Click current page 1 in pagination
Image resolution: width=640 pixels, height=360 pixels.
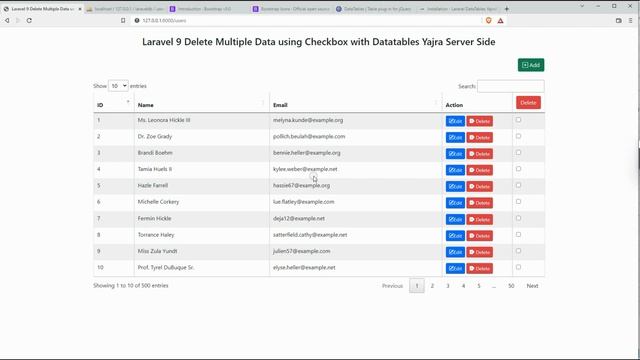(417, 286)
